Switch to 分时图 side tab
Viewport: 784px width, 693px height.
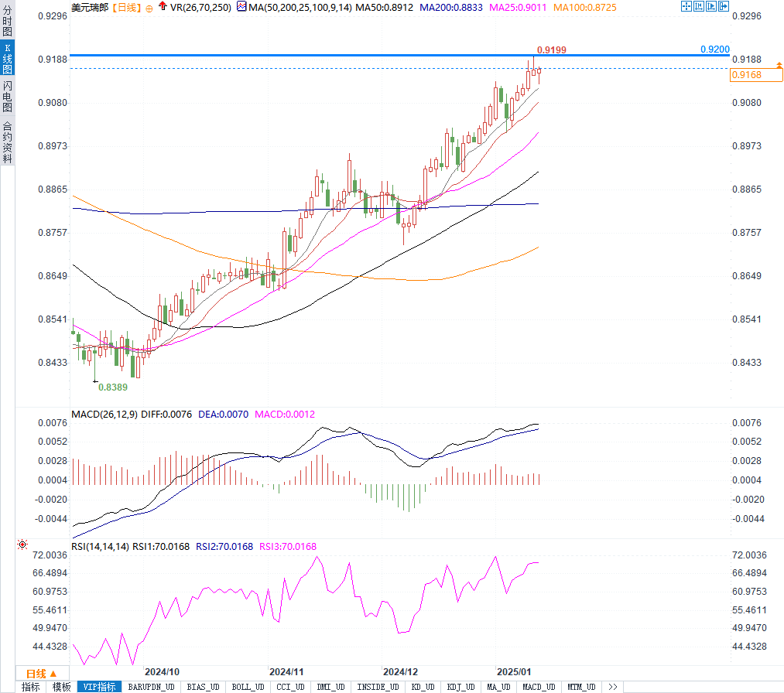[x=8, y=20]
